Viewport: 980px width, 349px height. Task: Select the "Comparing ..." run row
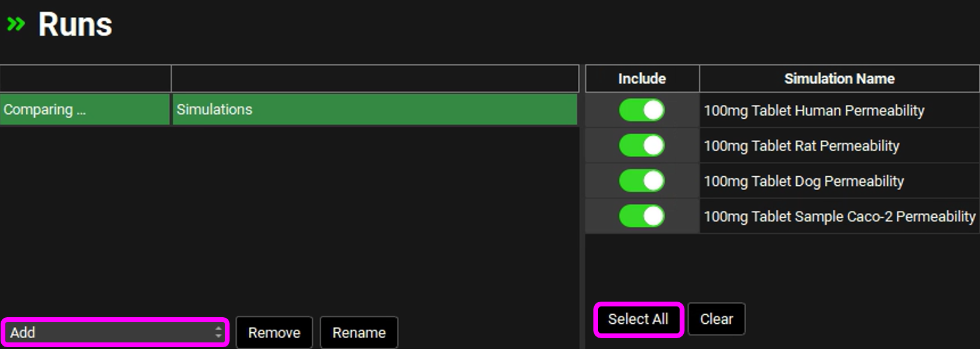84,110
